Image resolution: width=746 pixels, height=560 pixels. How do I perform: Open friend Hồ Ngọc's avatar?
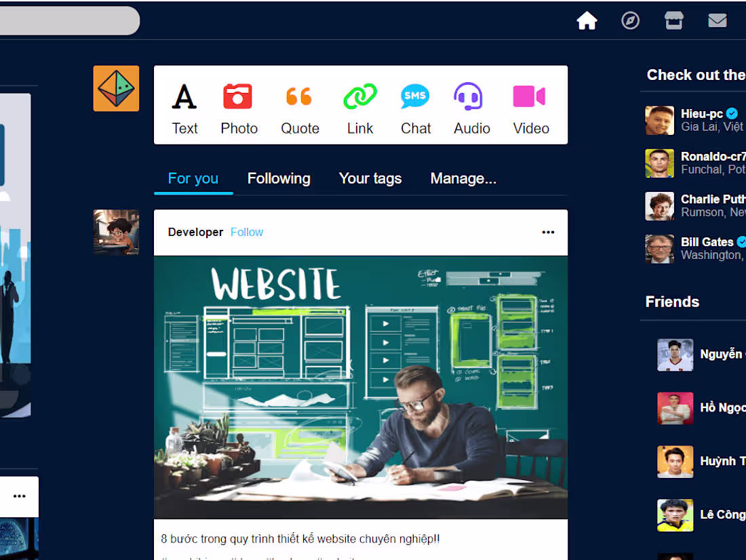coord(675,408)
